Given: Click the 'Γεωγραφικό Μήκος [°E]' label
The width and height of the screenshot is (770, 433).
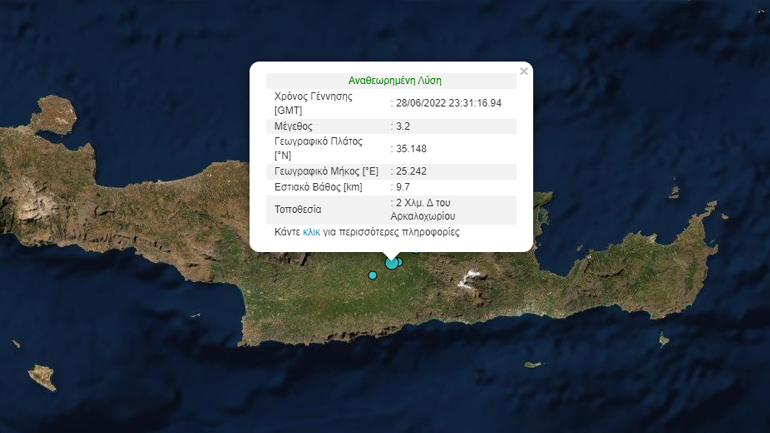Looking at the screenshot, I should 326,171.
